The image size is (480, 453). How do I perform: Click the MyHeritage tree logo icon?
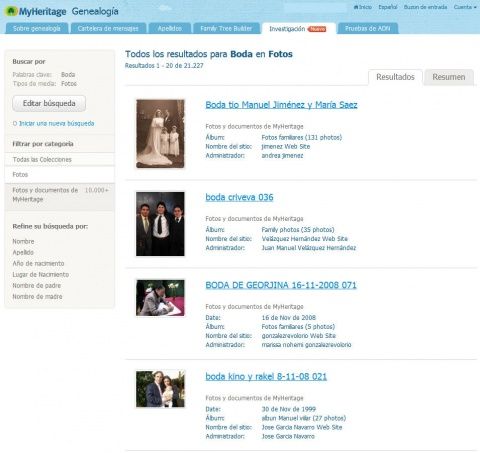coord(11,11)
